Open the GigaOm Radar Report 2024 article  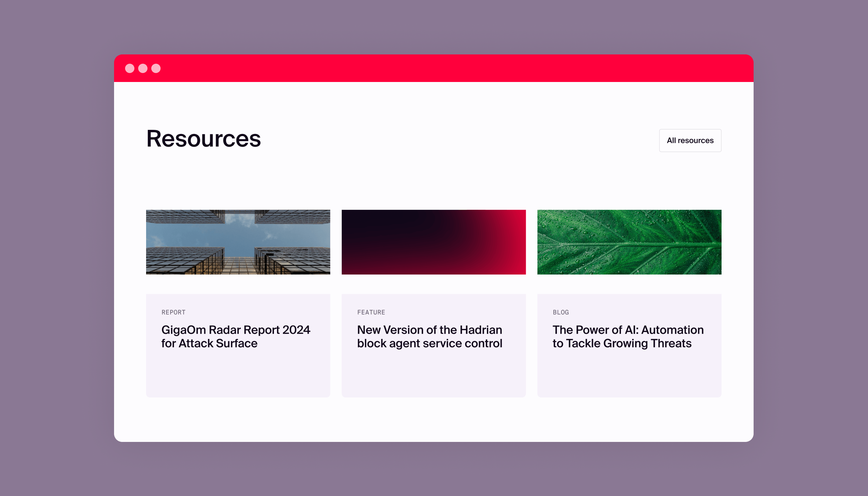(x=236, y=337)
